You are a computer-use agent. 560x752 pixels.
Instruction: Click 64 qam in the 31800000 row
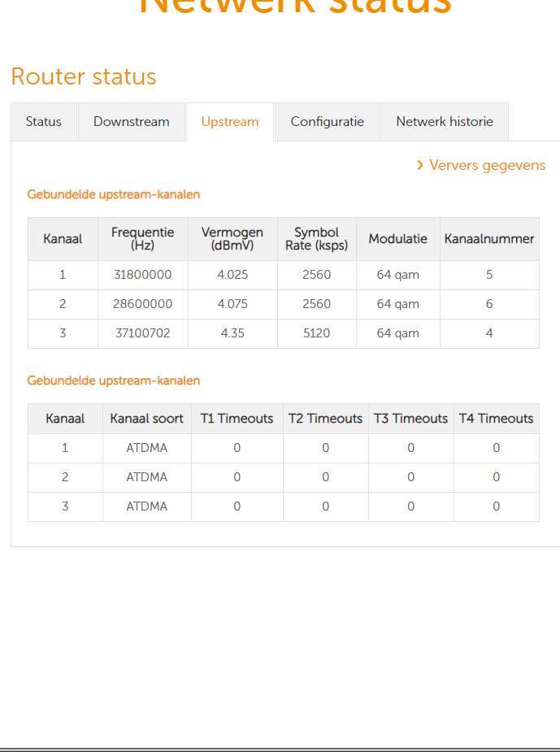pos(398,275)
